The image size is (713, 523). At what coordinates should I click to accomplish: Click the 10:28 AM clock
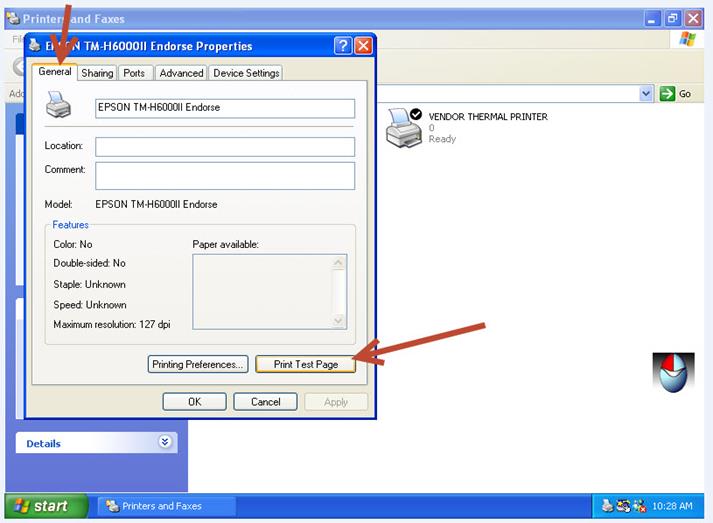coord(672,506)
